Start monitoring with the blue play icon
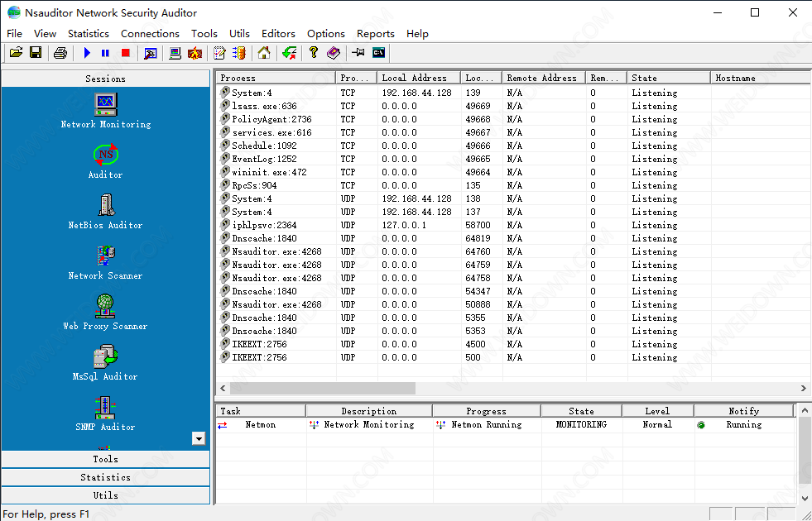812x521 pixels. pos(87,53)
